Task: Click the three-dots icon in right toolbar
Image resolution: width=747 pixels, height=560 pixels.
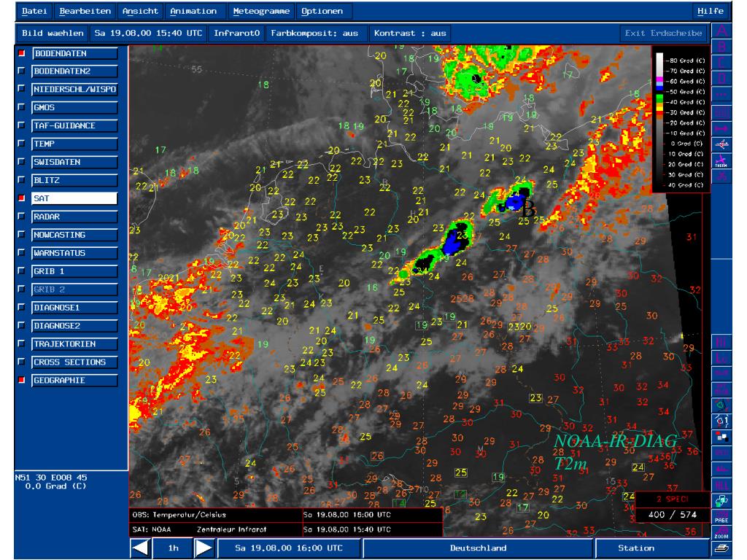Action: [721, 95]
